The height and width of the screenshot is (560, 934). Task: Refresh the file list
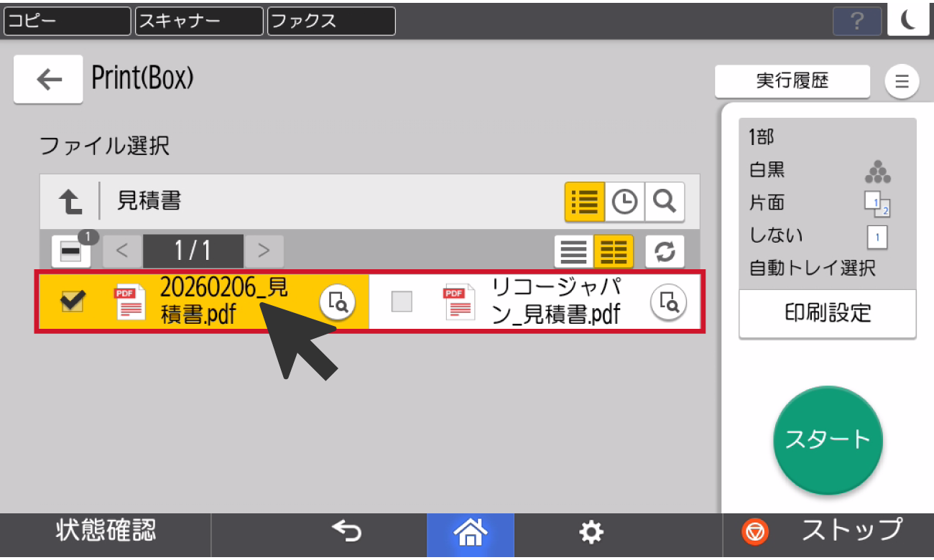click(665, 251)
